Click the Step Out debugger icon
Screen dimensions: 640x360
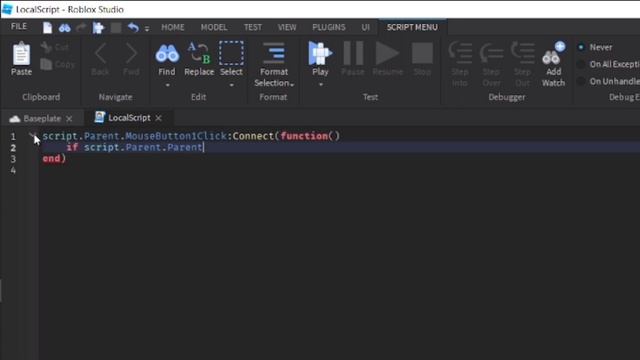[x=522, y=53]
